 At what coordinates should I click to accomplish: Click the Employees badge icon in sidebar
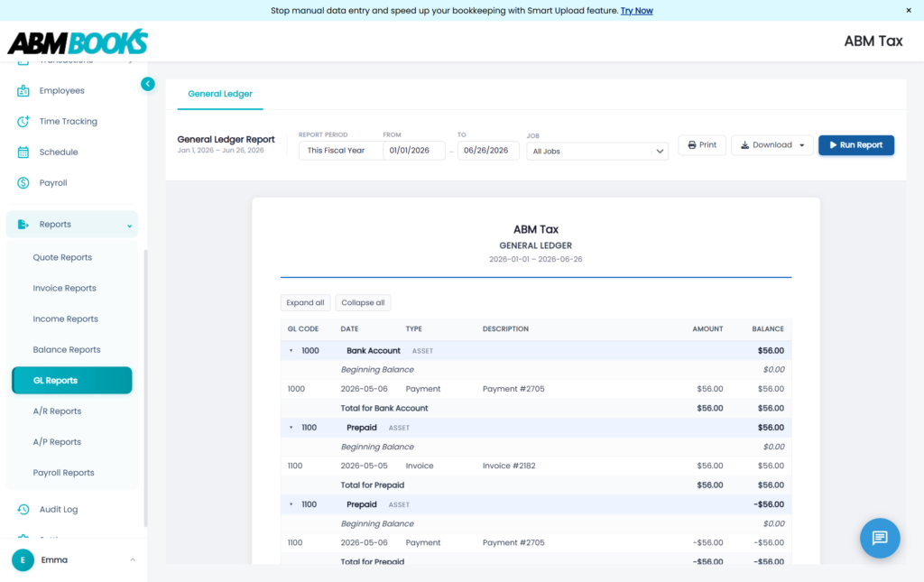pyautogui.click(x=23, y=91)
